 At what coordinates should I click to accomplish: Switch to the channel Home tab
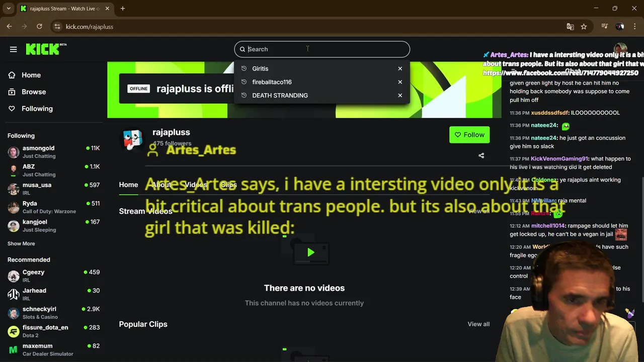(x=128, y=185)
